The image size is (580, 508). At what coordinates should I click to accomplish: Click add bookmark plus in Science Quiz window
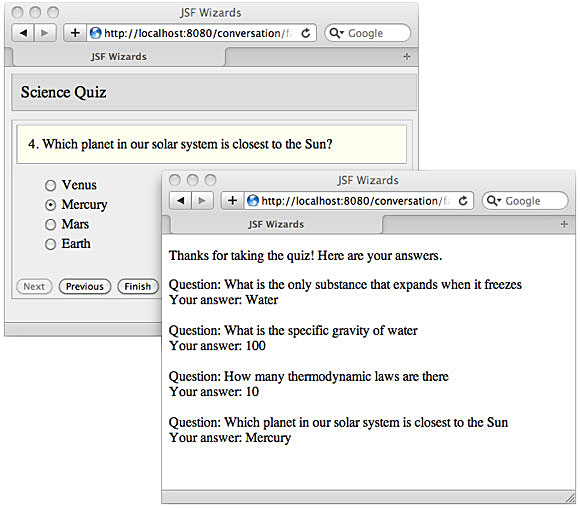(75, 33)
